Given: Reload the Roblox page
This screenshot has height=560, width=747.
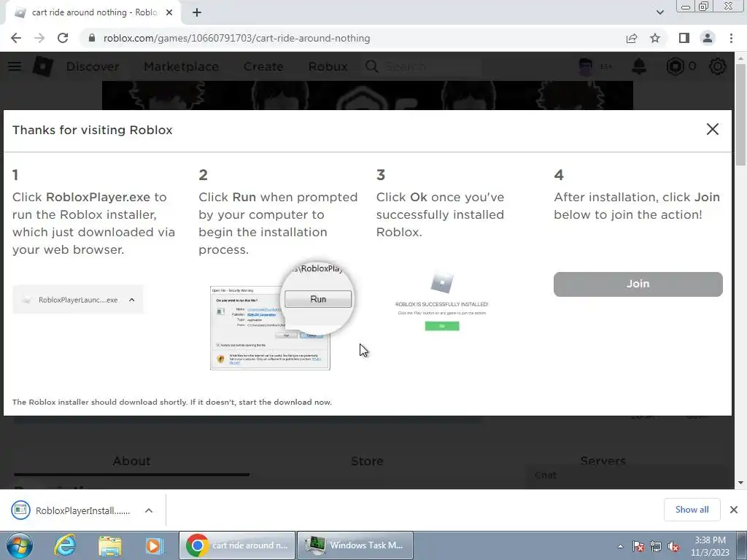Looking at the screenshot, I should tap(63, 38).
